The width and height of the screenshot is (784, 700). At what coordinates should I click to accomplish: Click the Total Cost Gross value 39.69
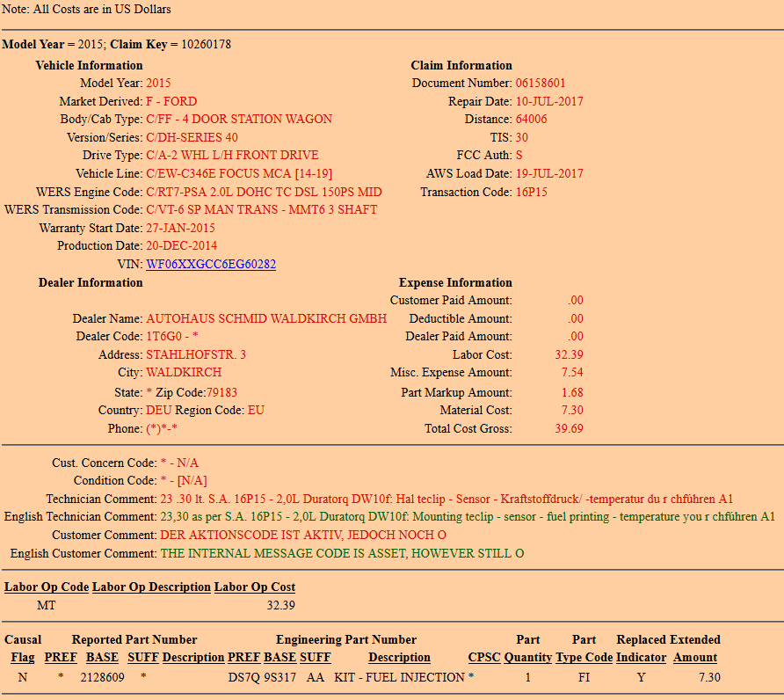point(570,429)
